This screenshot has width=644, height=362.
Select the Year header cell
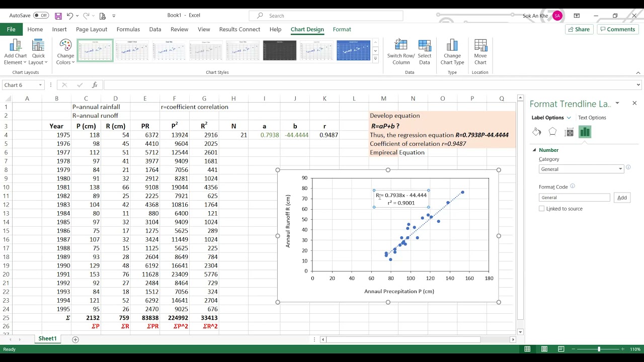(x=56, y=126)
